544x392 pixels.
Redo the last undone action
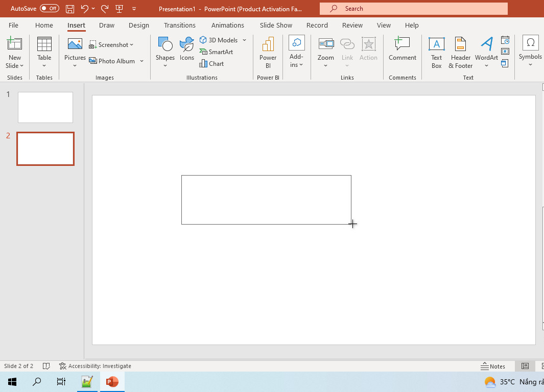pyautogui.click(x=104, y=9)
